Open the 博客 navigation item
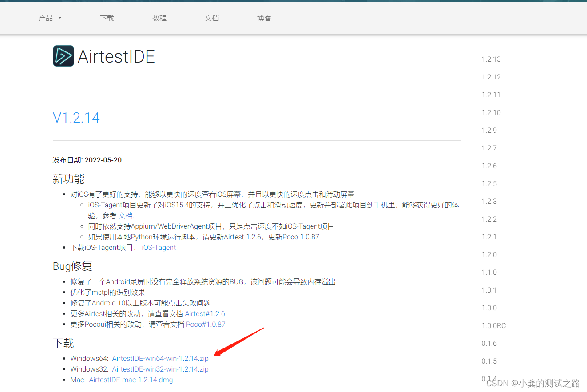This screenshot has width=587, height=392. [x=264, y=18]
